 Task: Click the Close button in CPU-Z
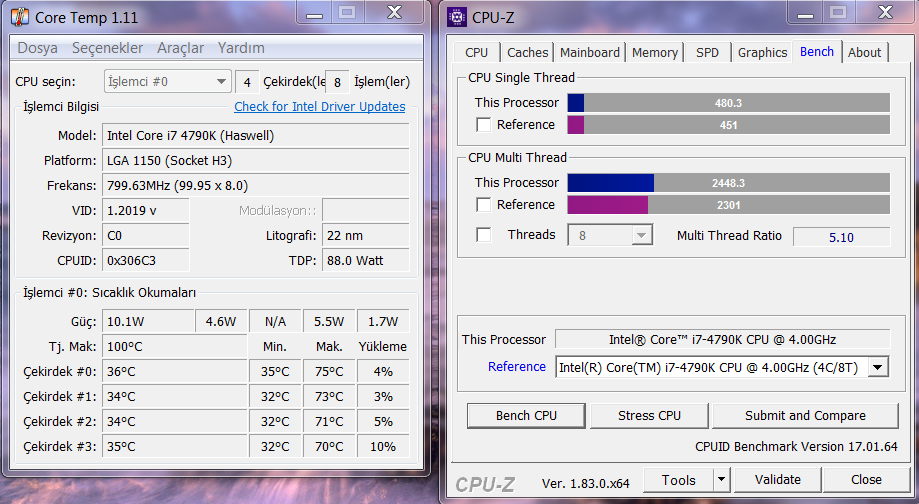[x=866, y=480]
